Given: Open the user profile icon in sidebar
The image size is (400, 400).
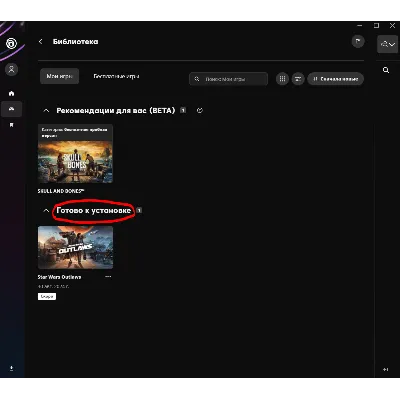Looking at the screenshot, I should pos(11,70).
